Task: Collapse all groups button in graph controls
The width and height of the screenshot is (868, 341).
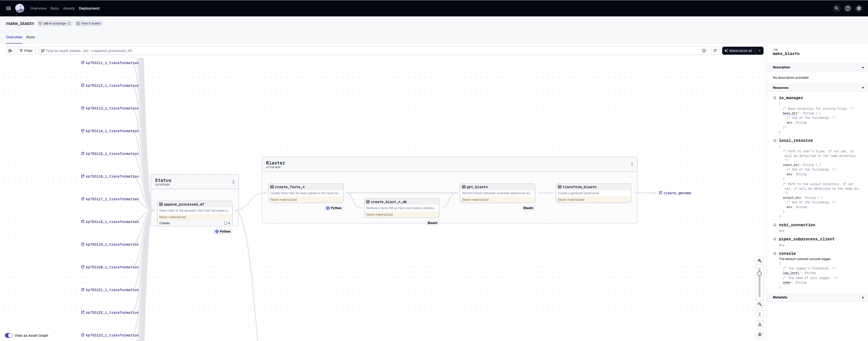Action: [759, 314]
